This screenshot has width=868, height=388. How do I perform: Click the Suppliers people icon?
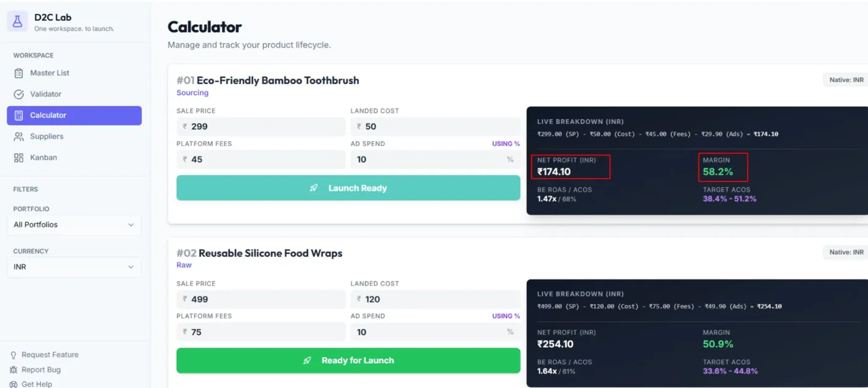(x=19, y=136)
